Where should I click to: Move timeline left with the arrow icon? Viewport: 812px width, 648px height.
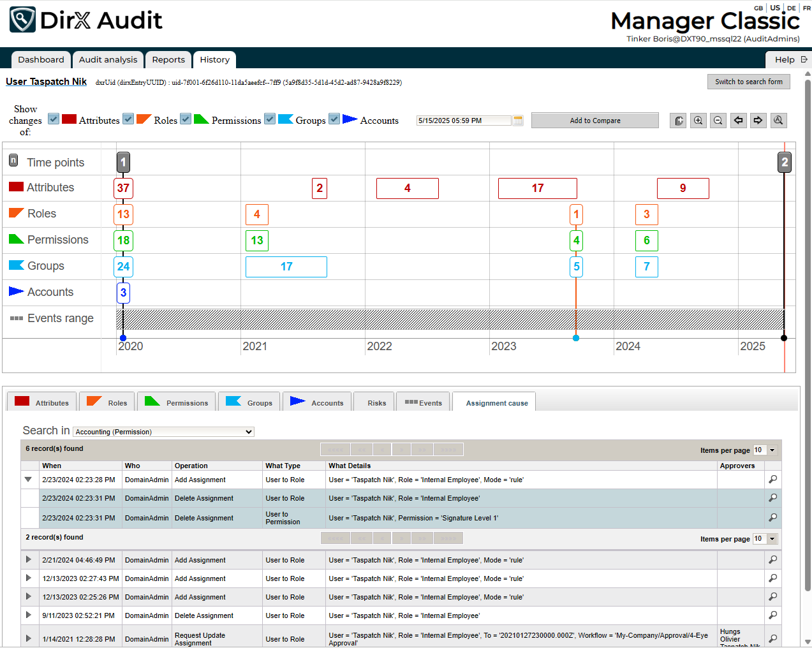738,121
